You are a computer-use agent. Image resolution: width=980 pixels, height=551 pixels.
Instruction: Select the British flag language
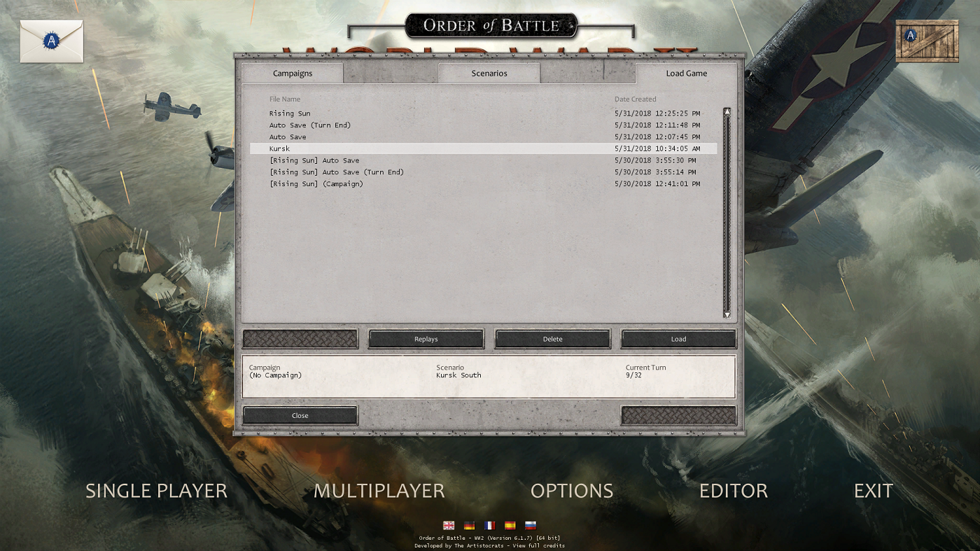coord(449,526)
